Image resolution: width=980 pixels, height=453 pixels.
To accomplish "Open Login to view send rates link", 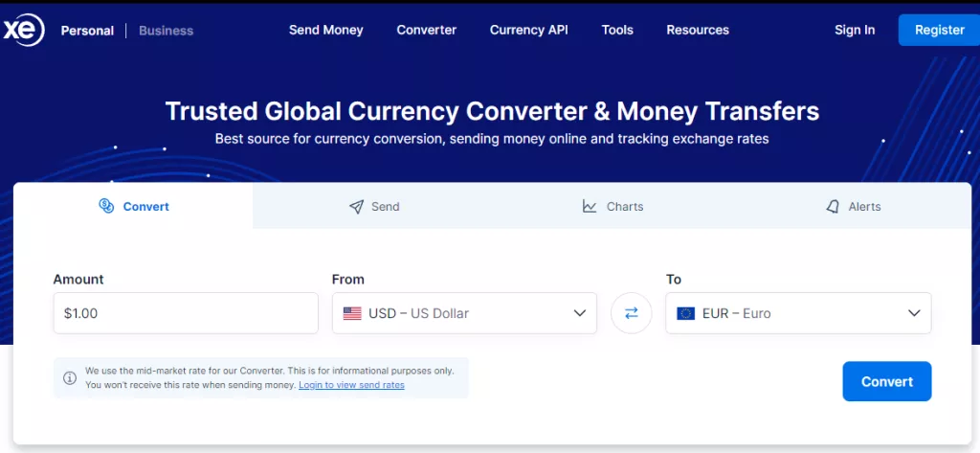I will (351, 385).
